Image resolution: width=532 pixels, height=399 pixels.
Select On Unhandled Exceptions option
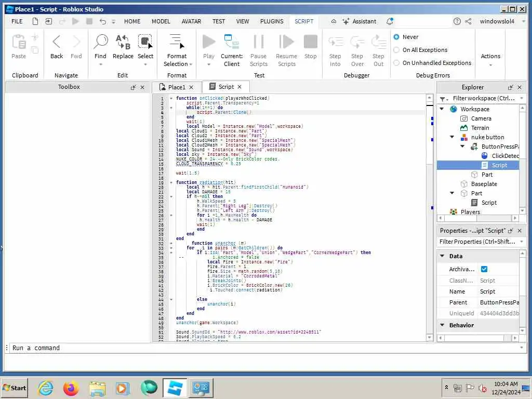396,63
